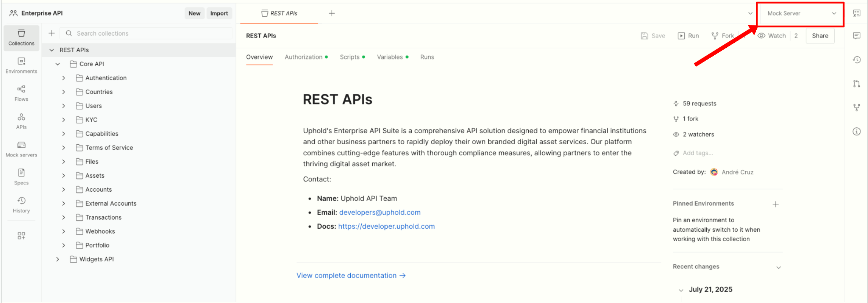Viewport: 868px width, 303px height.
Task: Click the Save button
Action: [653, 36]
